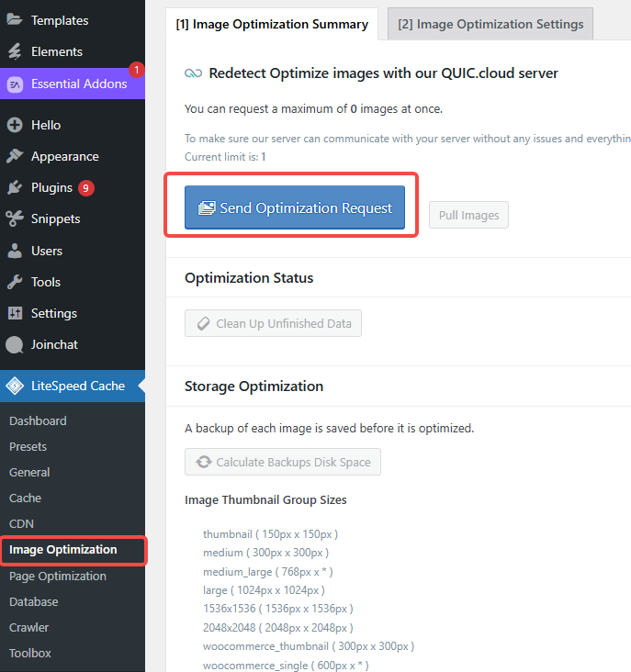The image size is (631, 672).
Task: Open the Hello menu item
Action: [73, 125]
